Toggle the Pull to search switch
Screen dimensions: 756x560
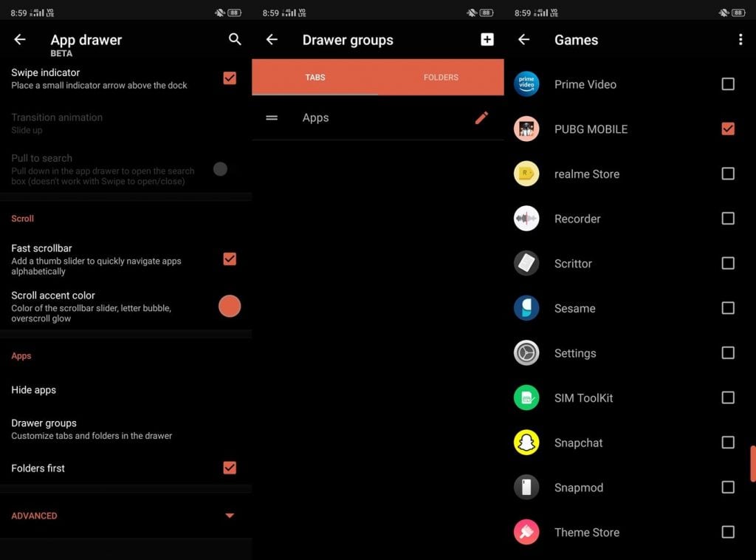(x=220, y=169)
